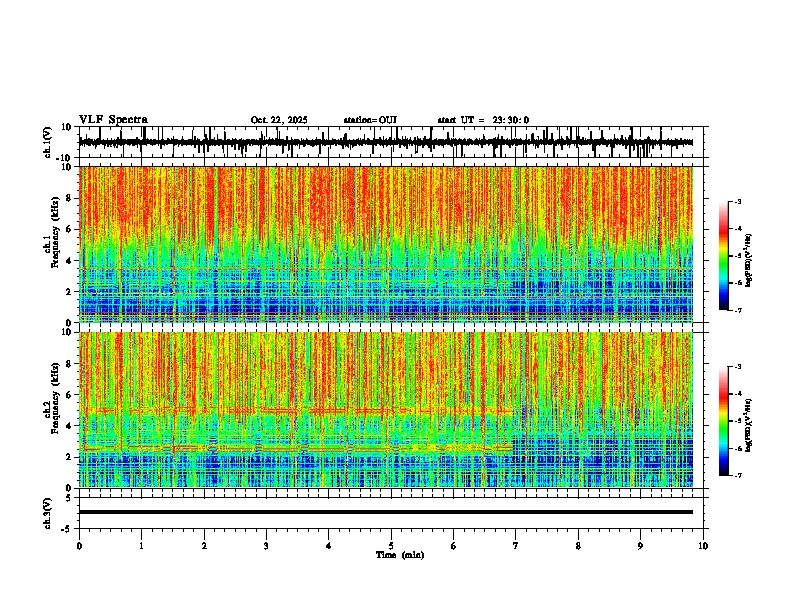Click the "start UT = 23:30:0" text
The image size is (792, 612).
[x=483, y=120]
